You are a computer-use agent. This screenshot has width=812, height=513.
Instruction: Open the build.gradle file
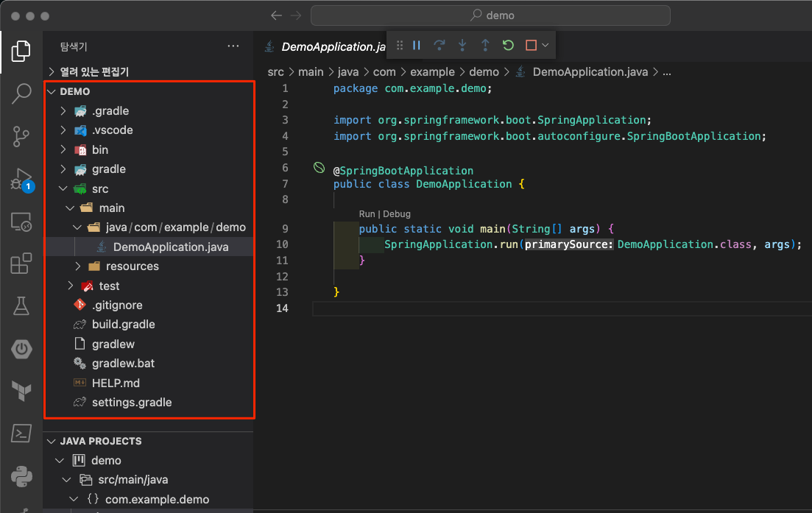click(x=149, y=325)
